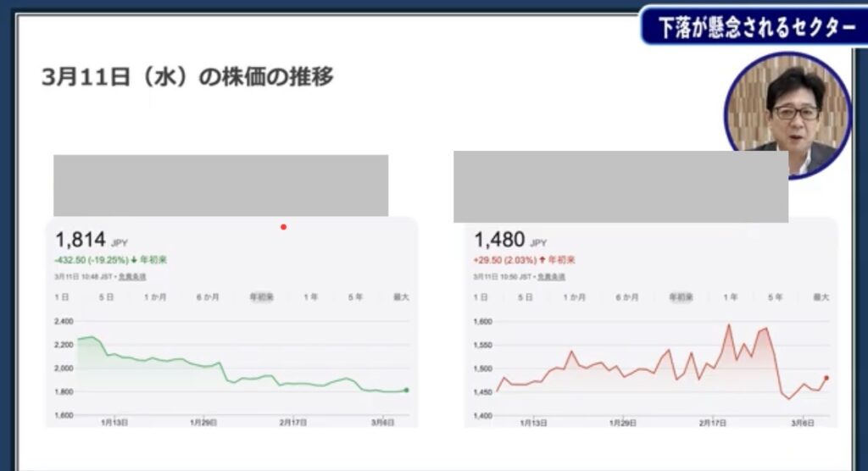The image size is (868, 471).
Task: Open the 免責条項 link under the 1,814 price
Action: (x=131, y=276)
